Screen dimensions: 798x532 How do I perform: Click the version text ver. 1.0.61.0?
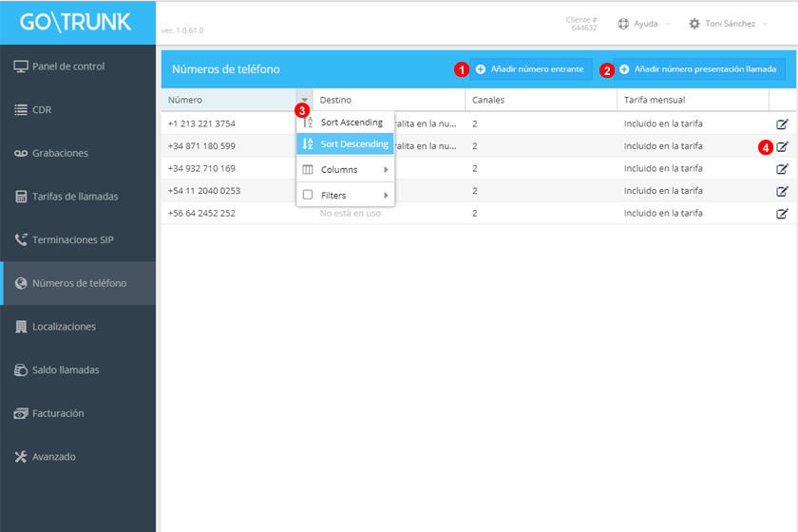tap(182, 30)
